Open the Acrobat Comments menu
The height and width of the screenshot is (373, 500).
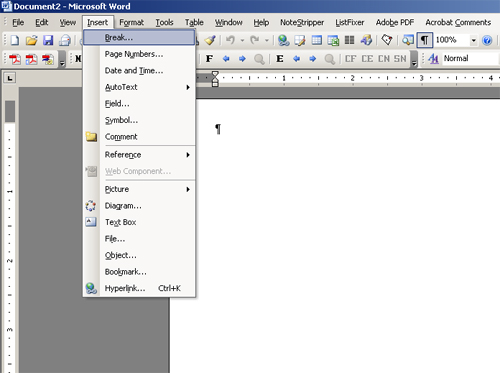coord(458,22)
